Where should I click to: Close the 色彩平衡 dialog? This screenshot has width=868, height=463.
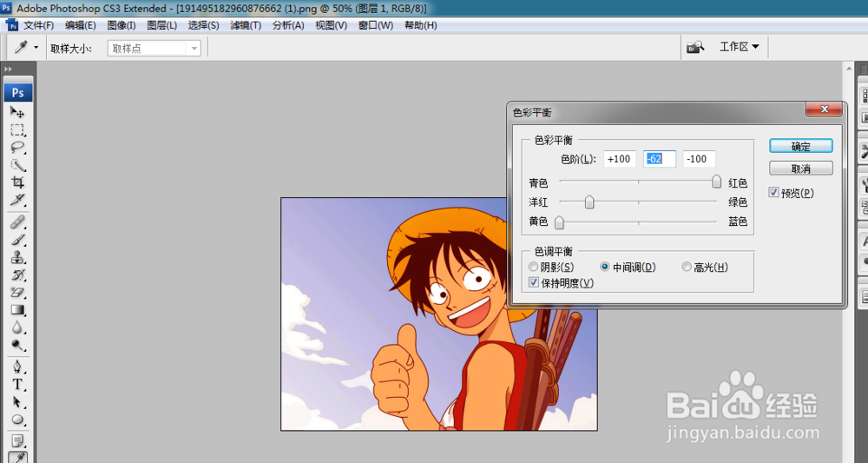(824, 109)
